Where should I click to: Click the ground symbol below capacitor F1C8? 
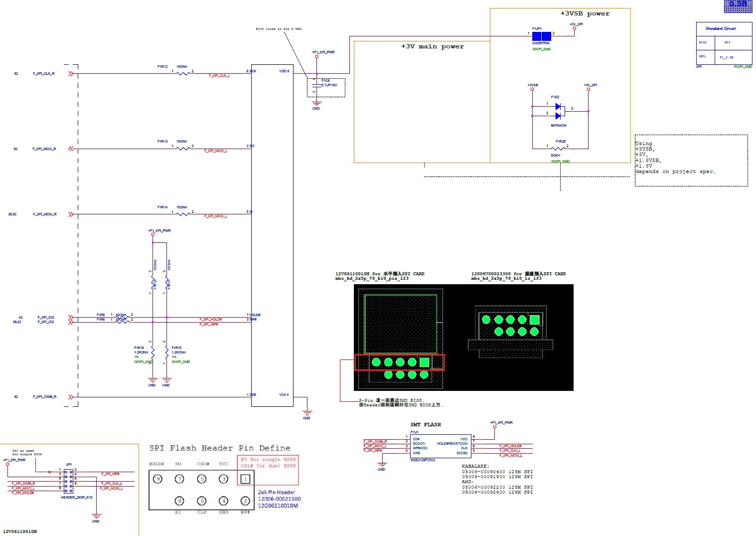coord(316,104)
